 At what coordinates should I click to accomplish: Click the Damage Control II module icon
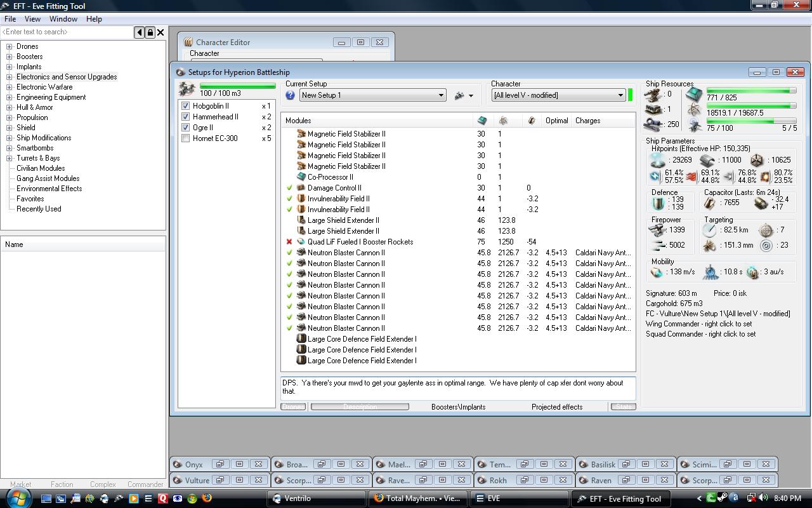point(301,188)
